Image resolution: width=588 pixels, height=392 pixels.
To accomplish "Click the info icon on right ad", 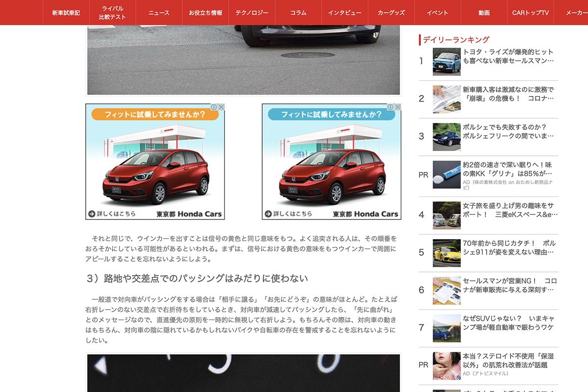I will (x=391, y=107).
